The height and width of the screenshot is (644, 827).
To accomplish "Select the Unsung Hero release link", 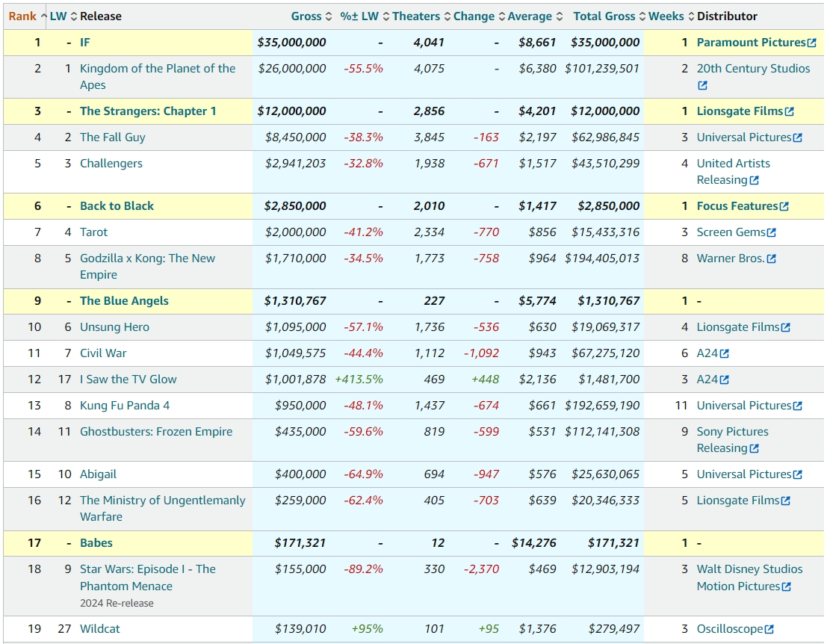I will (115, 327).
